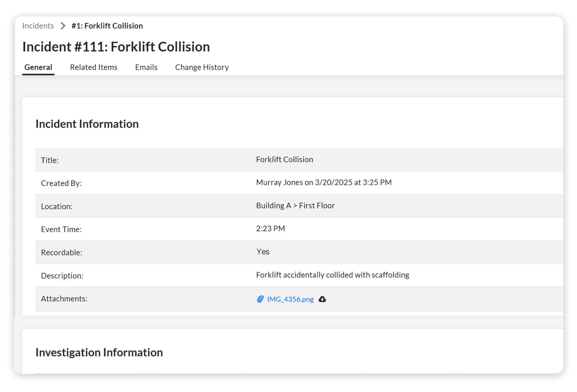Expand the Investigation Information section
This screenshot has height=392, width=577.
99,352
